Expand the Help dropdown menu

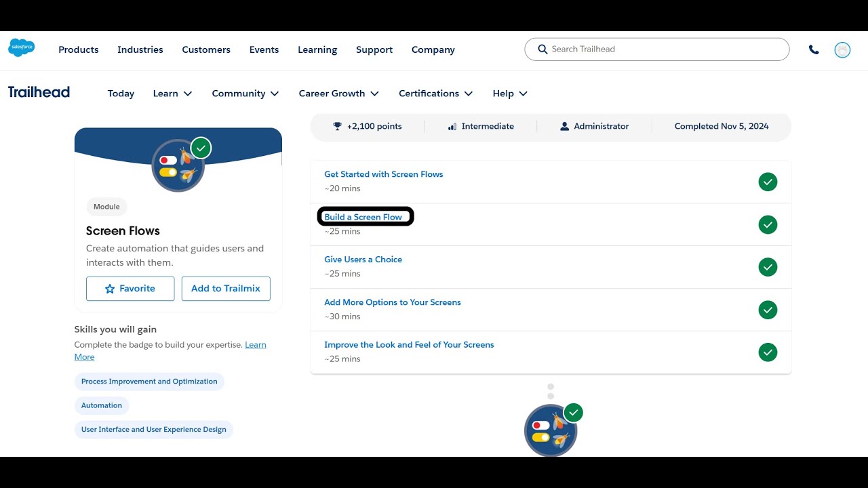pyautogui.click(x=510, y=94)
